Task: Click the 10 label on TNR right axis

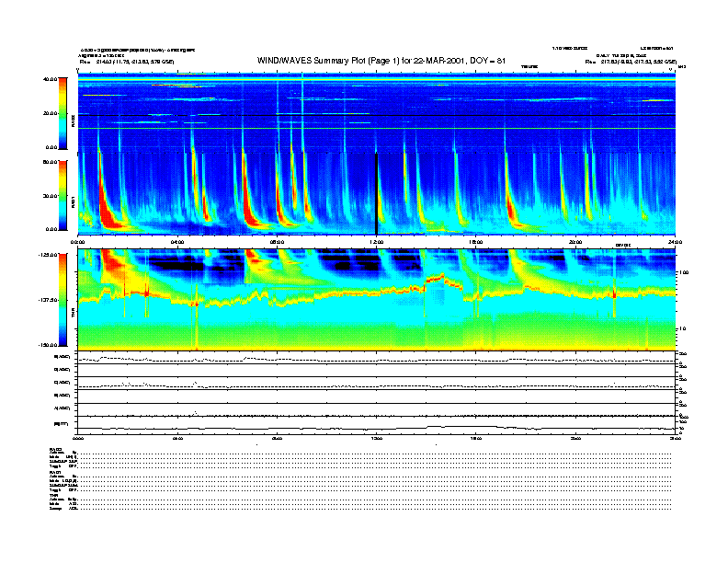Action: [x=682, y=329]
